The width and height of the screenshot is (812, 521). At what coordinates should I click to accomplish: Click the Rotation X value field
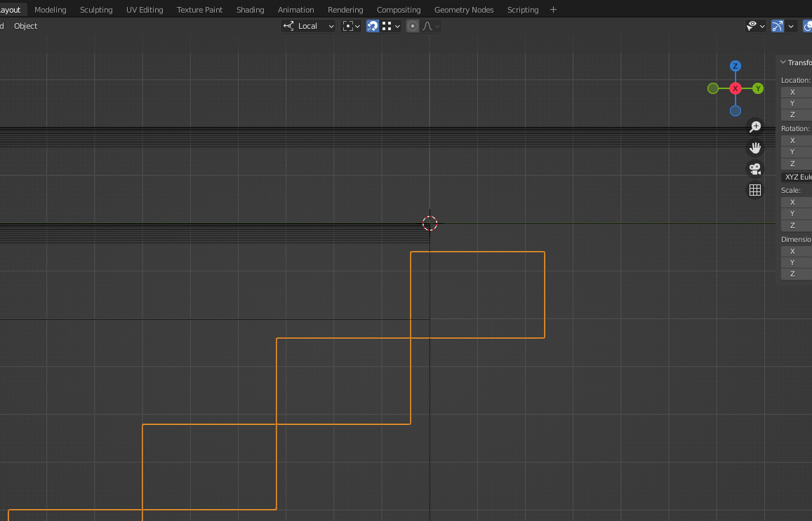tap(796, 140)
